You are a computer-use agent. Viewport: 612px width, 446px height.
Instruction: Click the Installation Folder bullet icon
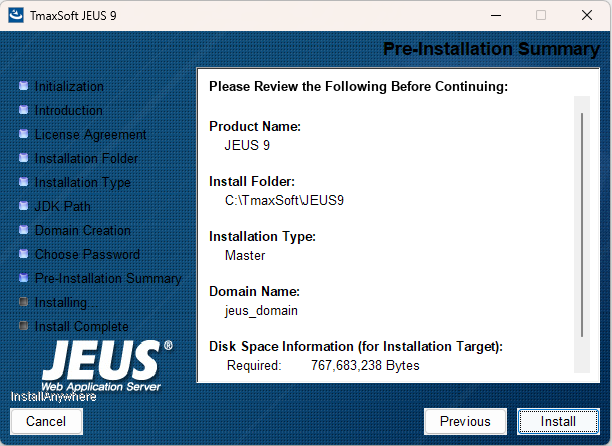23,158
